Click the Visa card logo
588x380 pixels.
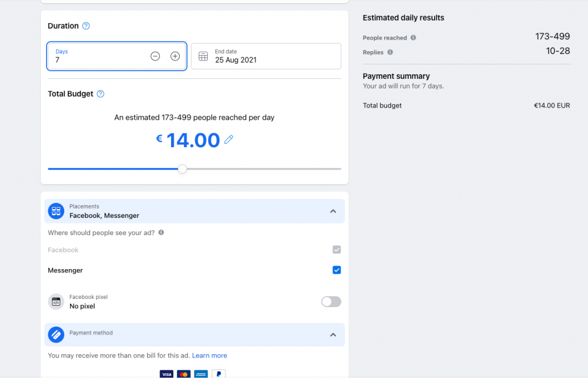(x=167, y=374)
